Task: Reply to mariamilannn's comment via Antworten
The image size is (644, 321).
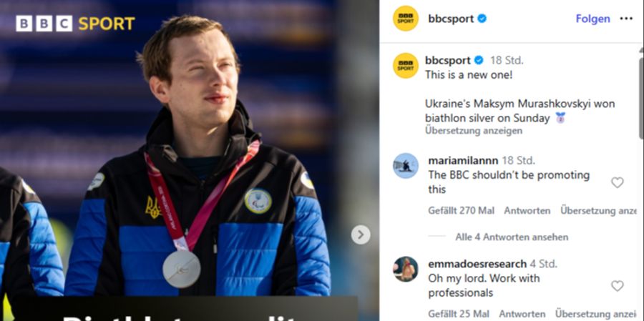Action: click(527, 211)
